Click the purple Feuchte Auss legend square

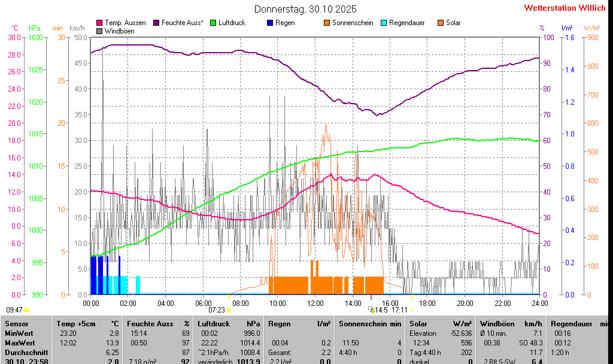click(156, 23)
